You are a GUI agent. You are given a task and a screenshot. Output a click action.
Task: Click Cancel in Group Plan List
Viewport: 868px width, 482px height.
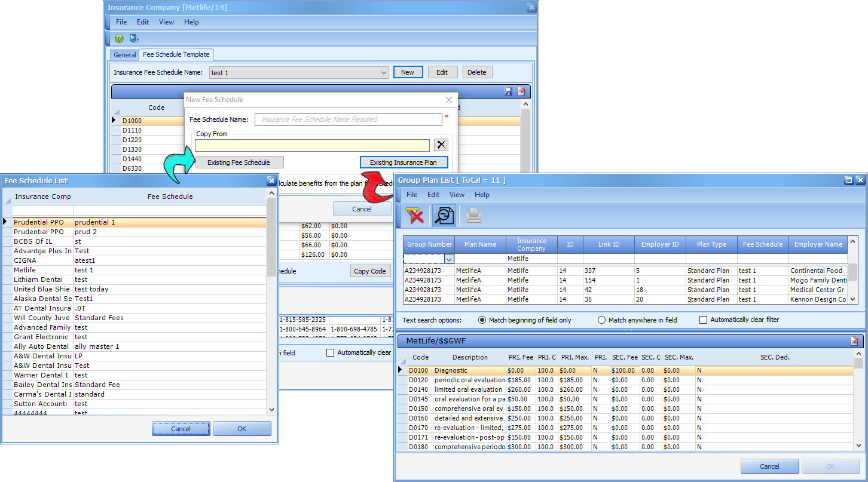769,466
